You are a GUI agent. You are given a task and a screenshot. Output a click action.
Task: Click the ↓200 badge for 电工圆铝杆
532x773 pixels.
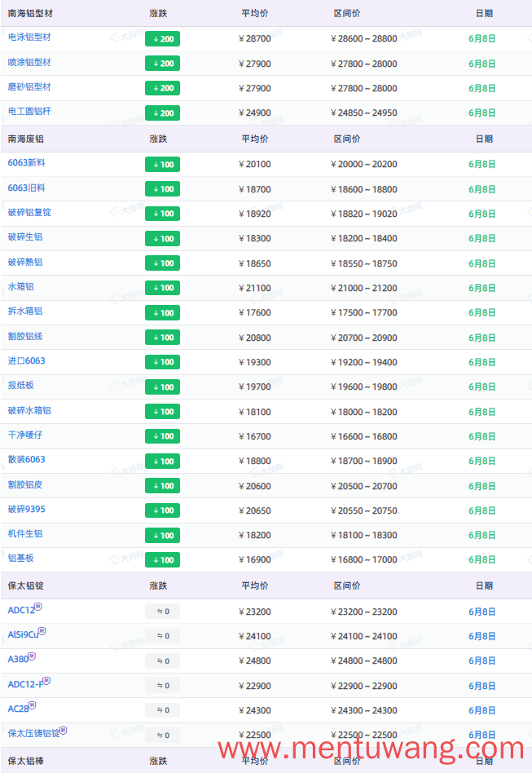(x=163, y=113)
